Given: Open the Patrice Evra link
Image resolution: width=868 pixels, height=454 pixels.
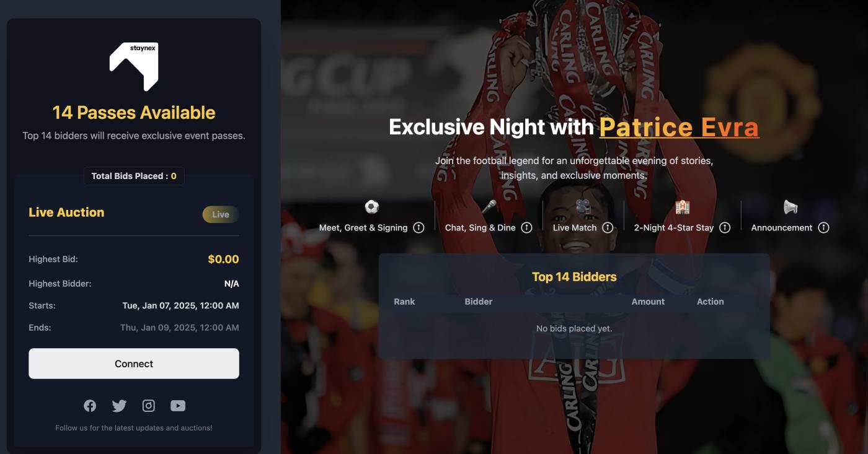Looking at the screenshot, I should click(x=679, y=127).
